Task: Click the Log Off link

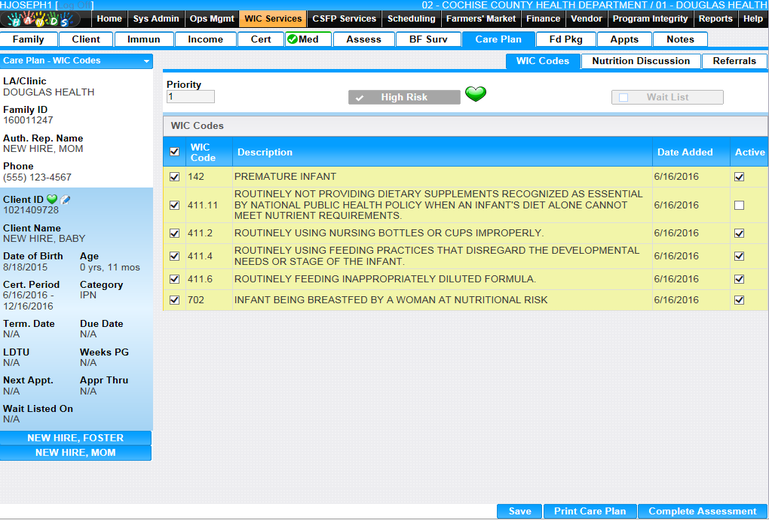Action: coord(75,6)
